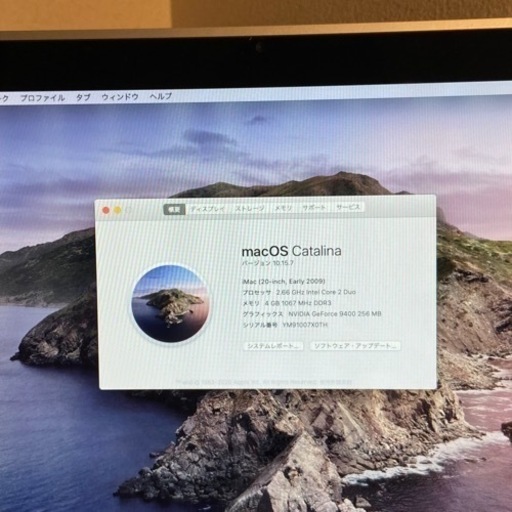
Task: Click the シリアル番号 label
Action: [x=260, y=325]
